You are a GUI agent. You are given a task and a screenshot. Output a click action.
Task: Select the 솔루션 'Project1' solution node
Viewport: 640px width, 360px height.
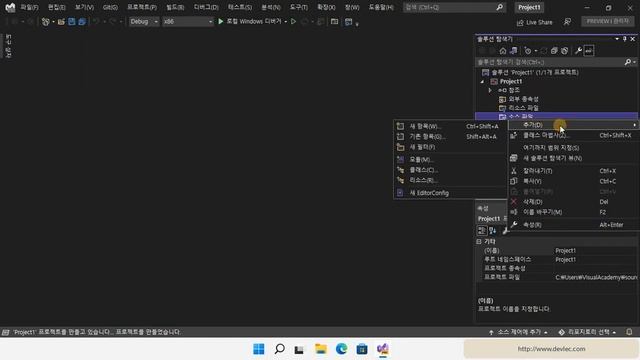(x=535, y=72)
